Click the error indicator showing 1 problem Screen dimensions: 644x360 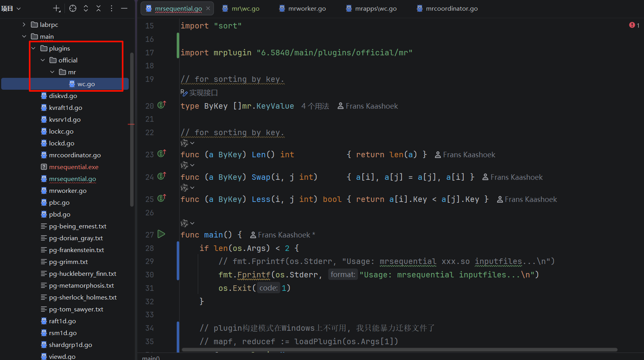(x=634, y=25)
